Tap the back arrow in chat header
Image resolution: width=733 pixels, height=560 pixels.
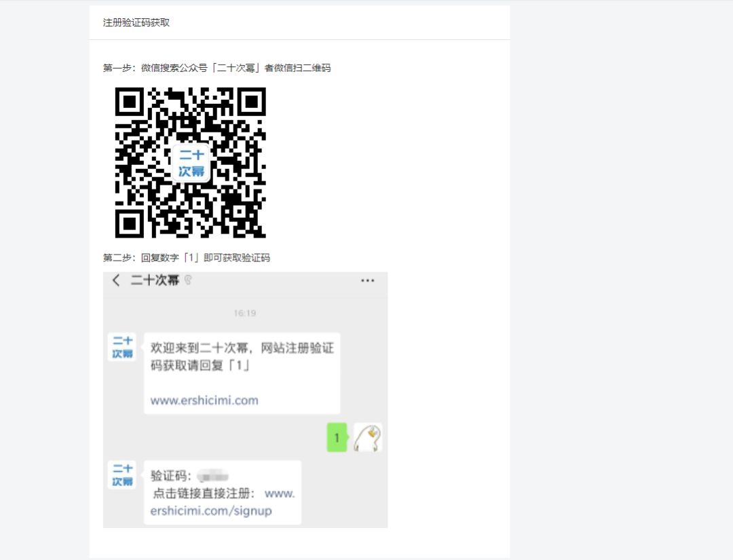point(116,280)
